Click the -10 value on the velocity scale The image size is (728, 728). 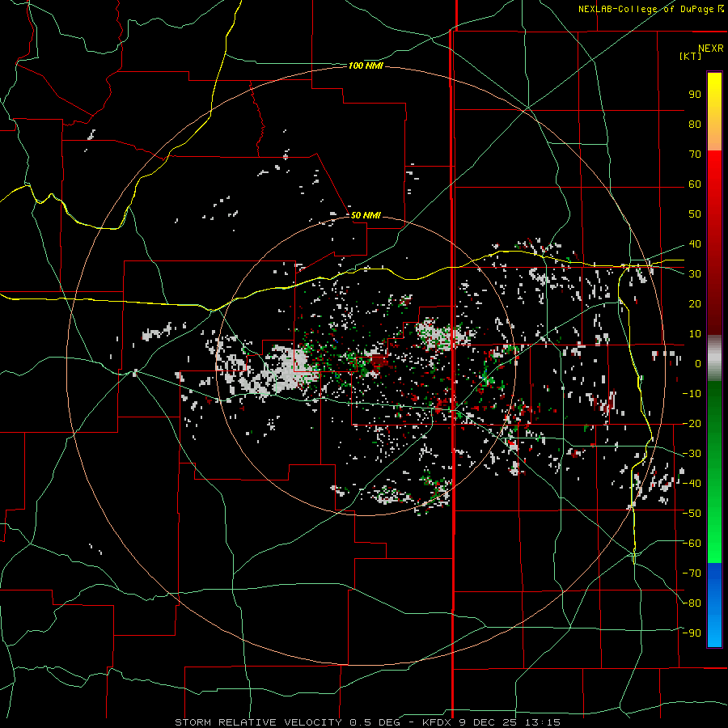pos(692,394)
